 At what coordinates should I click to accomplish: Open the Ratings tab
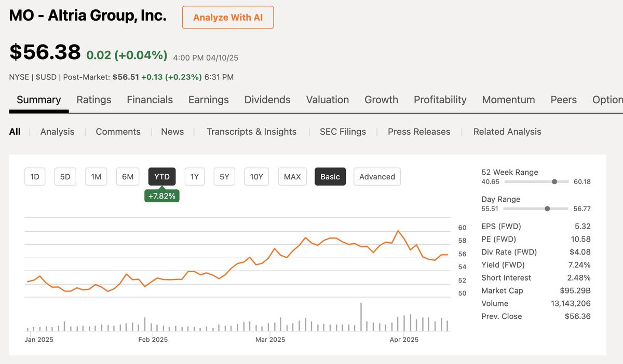click(x=94, y=100)
